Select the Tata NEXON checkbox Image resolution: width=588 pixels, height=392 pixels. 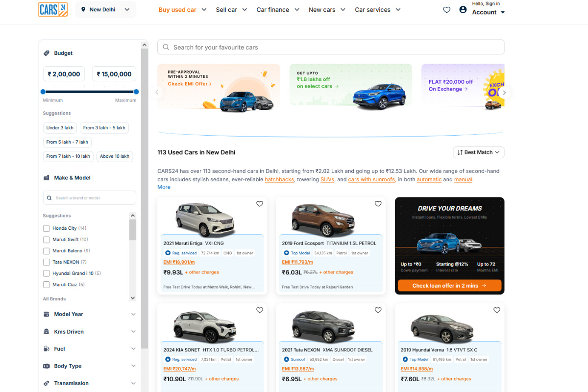click(47, 262)
